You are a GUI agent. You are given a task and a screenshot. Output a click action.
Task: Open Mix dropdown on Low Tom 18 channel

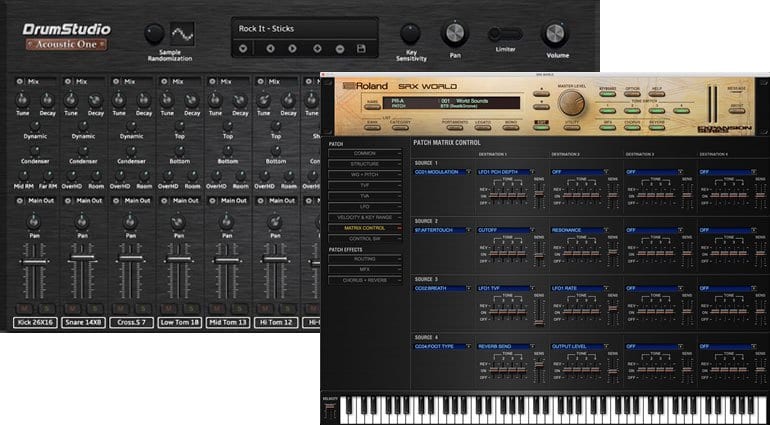pyautogui.click(x=181, y=82)
